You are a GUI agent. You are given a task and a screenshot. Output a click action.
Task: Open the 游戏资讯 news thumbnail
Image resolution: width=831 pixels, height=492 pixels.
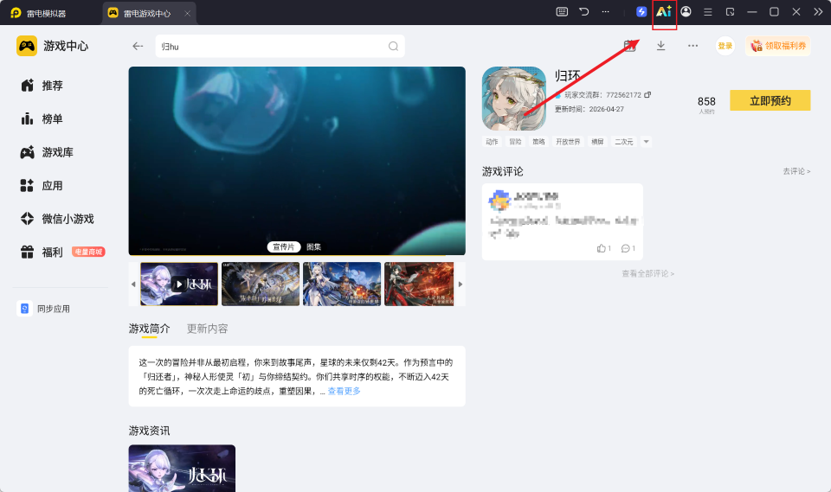click(182, 468)
